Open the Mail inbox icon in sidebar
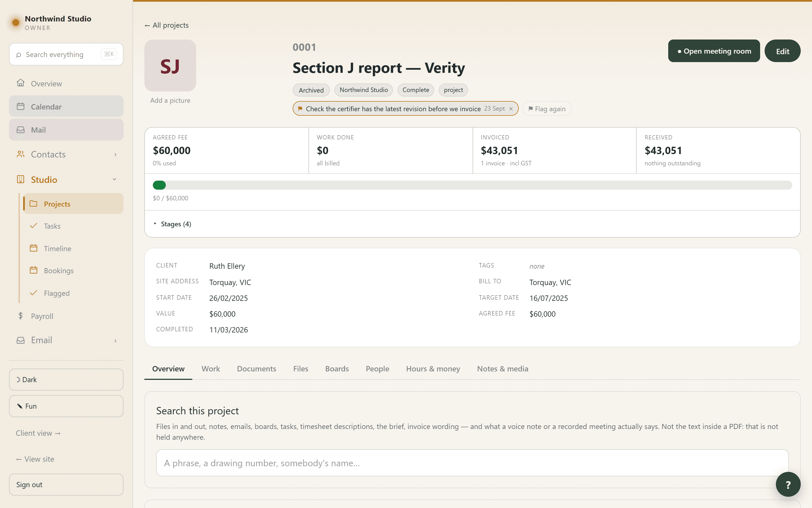The height and width of the screenshot is (508, 812). [x=21, y=130]
